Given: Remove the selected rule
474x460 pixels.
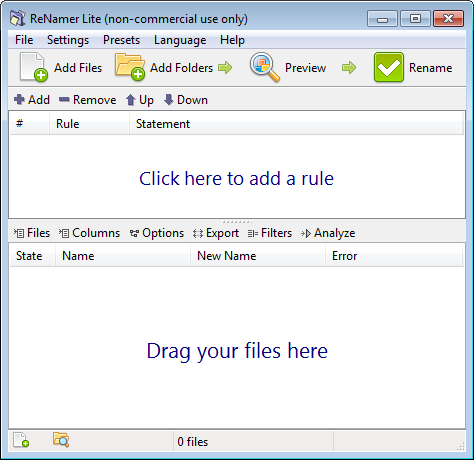Looking at the screenshot, I should pos(87,100).
